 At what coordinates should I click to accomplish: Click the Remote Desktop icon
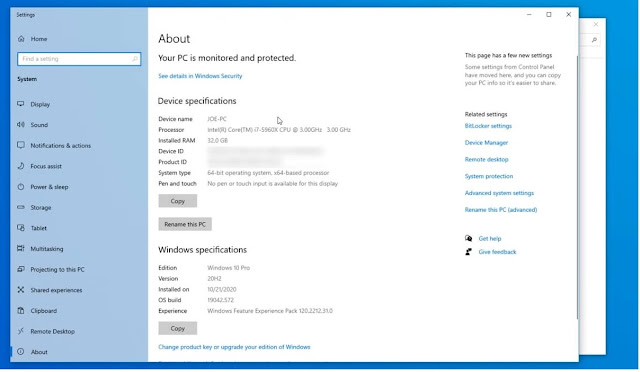(x=21, y=331)
